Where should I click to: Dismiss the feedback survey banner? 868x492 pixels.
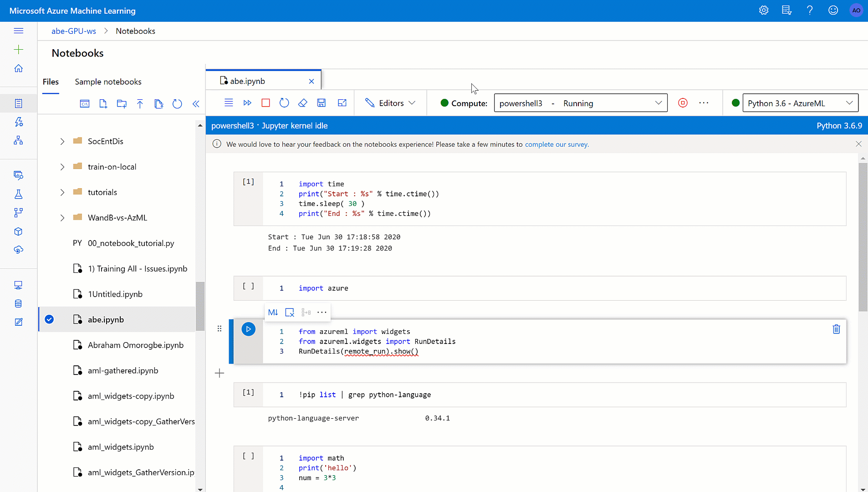pyautogui.click(x=858, y=144)
